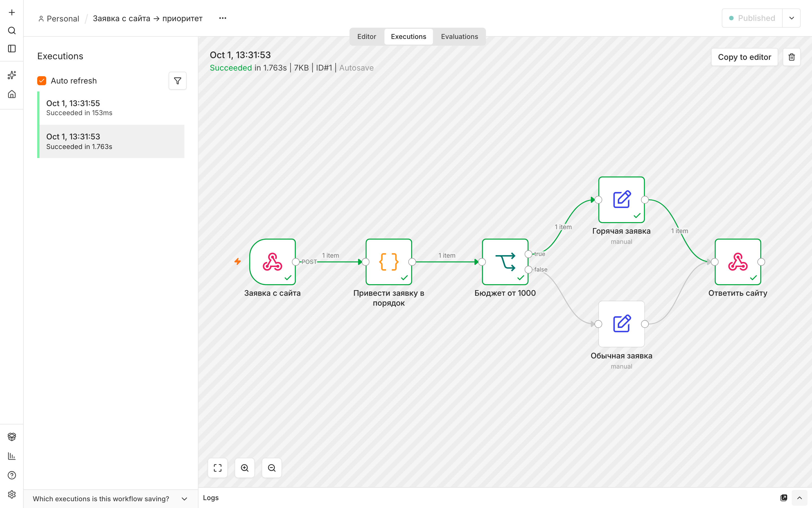The image size is (812, 508).
Task: Select the 'Обычная заявка' edit node
Action: pos(621,324)
